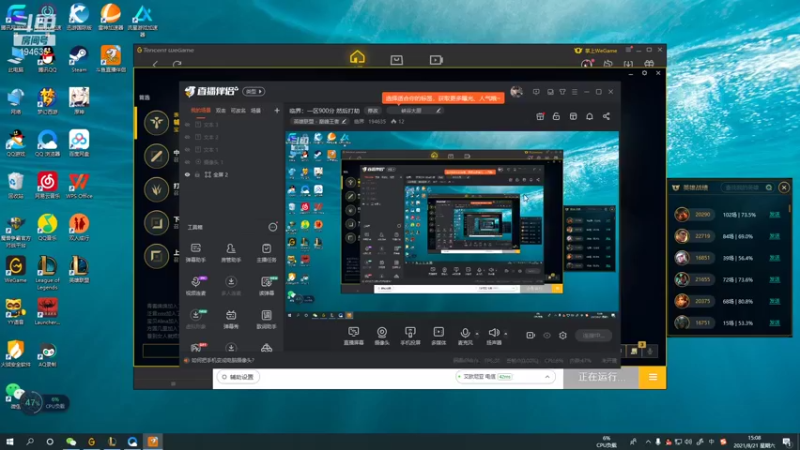The height and width of the screenshot is (450, 800).
Task: Add a 直播屏幕 screen capture source
Action: point(353,336)
